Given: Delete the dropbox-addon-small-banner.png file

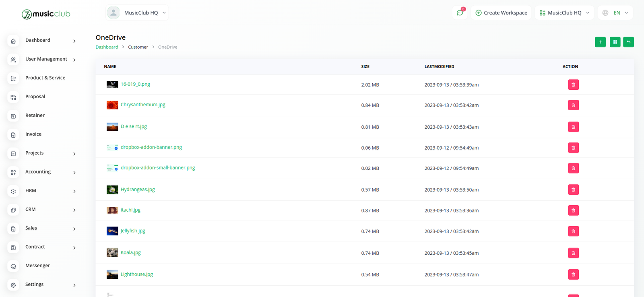Looking at the screenshot, I should point(573,168).
